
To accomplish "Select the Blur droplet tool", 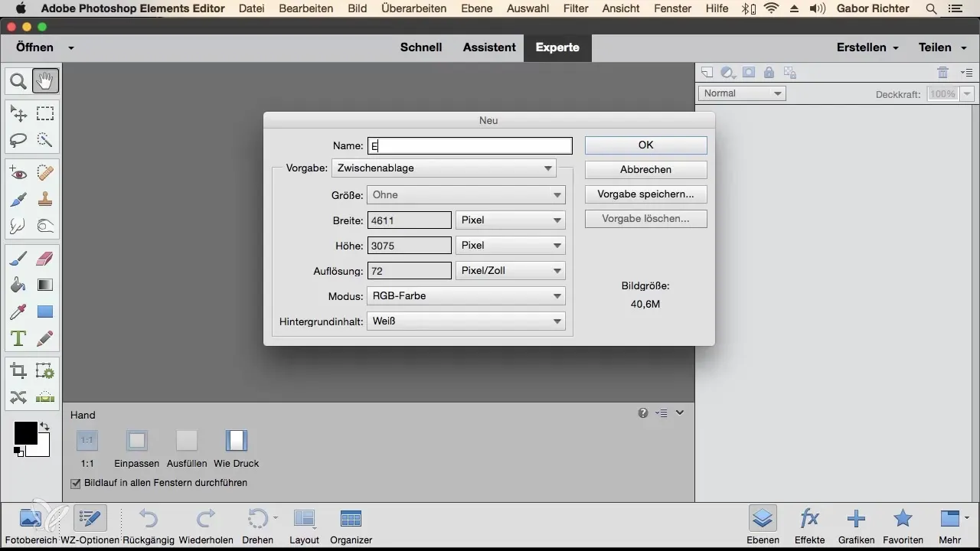I will (18, 225).
